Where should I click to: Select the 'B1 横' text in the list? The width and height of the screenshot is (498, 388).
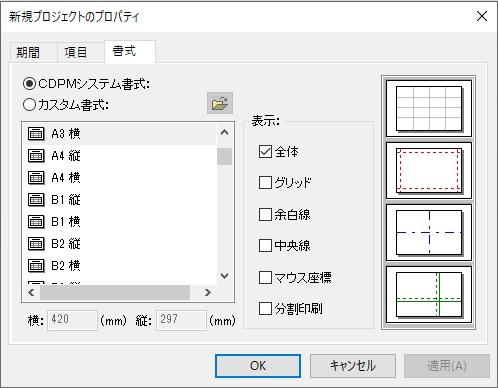pyautogui.click(x=66, y=222)
